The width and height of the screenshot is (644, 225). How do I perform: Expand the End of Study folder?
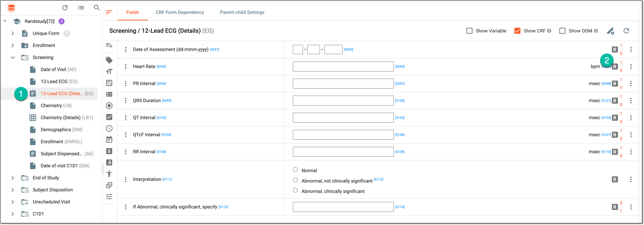tap(13, 178)
